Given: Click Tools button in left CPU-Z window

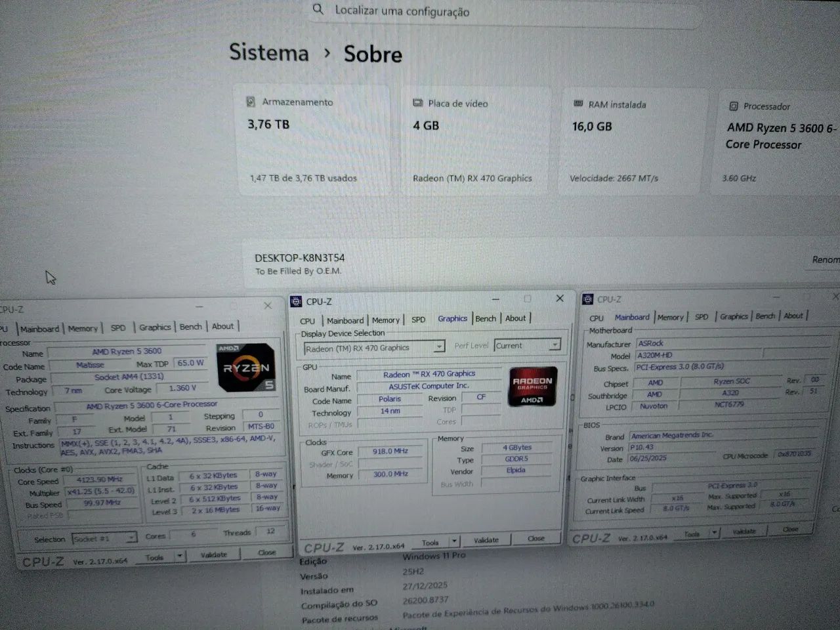Looking at the screenshot, I should [x=155, y=557].
